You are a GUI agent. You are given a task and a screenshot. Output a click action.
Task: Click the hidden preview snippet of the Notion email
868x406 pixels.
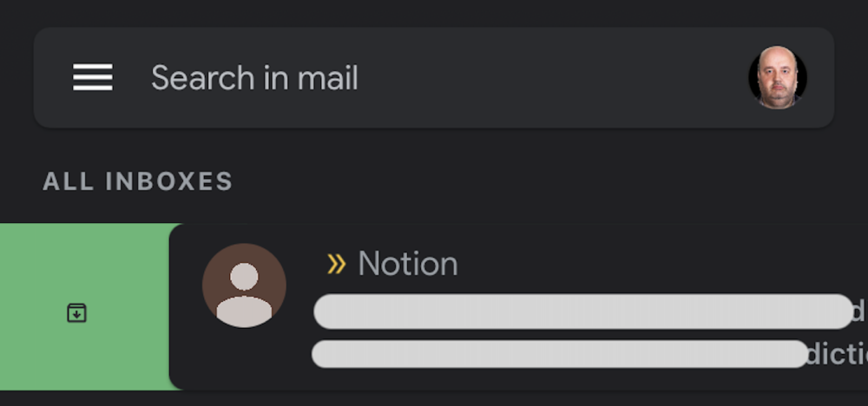point(560,354)
